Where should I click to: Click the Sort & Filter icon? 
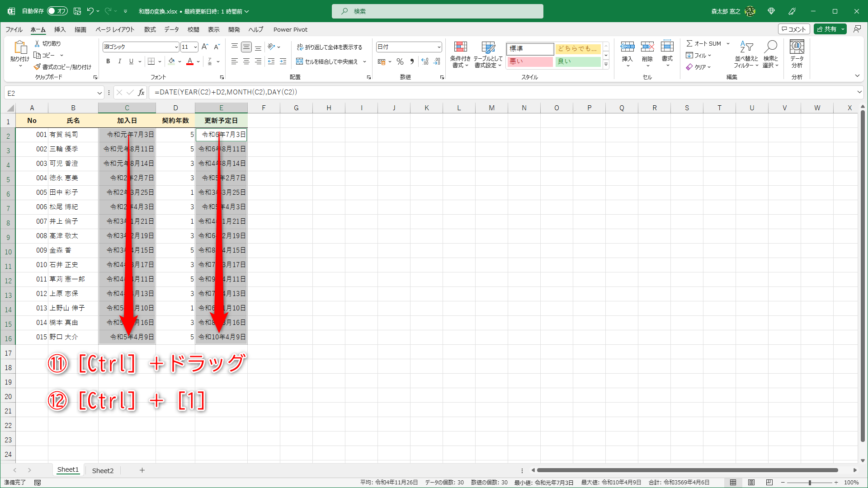pos(746,47)
